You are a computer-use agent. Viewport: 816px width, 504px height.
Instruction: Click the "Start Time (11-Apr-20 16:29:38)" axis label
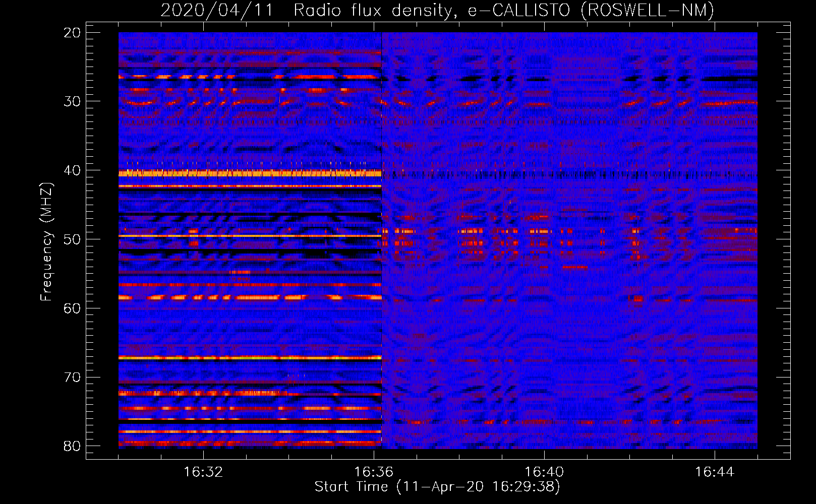(x=437, y=487)
